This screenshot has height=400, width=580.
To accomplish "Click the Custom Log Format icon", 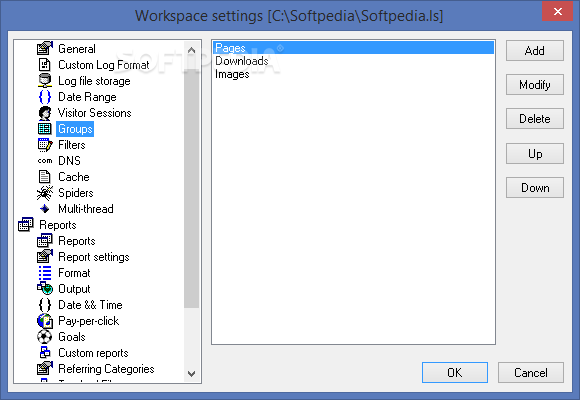I will 45,65.
